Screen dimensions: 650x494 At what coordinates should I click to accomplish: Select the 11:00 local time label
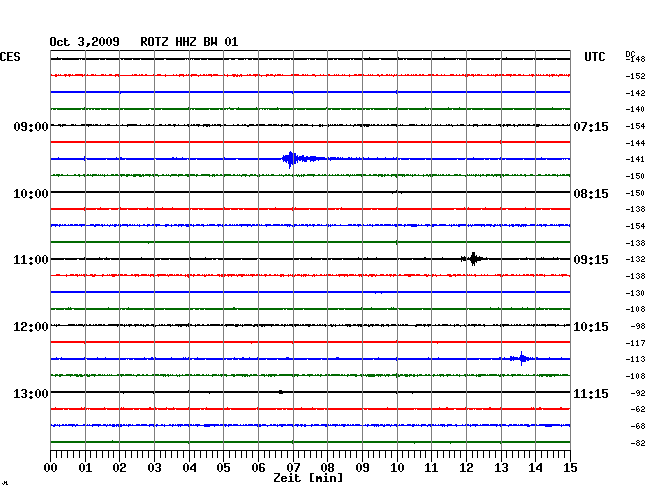click(31, 260)
